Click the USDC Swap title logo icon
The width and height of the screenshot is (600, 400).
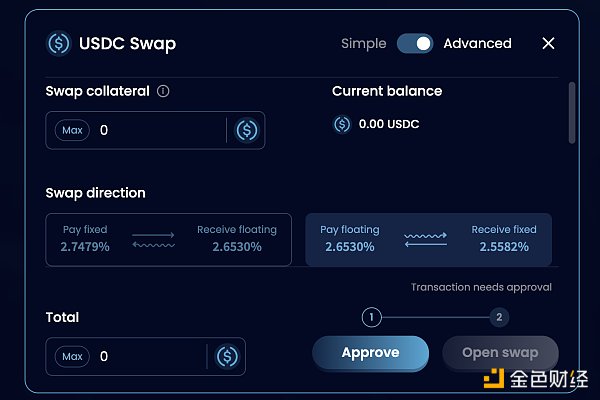[x=59, y=44]
